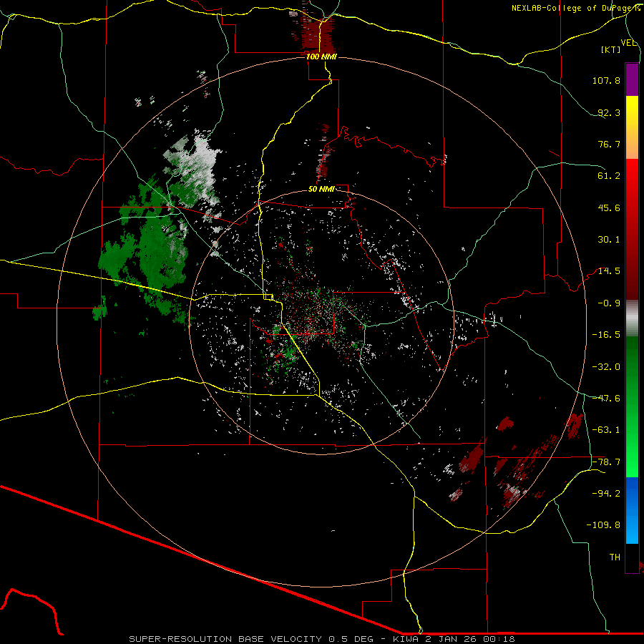Pick the red segment of the velocity scale
The width and height of the screenshot is (644, 644).
click(632, 229)
